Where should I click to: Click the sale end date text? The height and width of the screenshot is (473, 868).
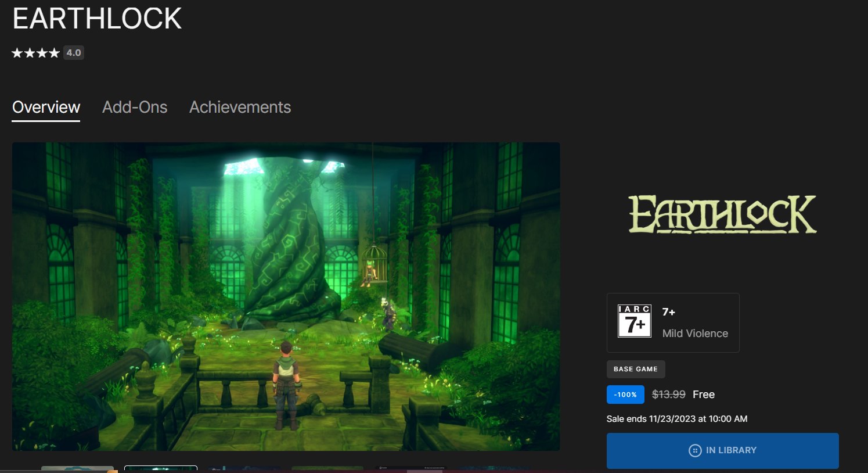pos(677,419)
